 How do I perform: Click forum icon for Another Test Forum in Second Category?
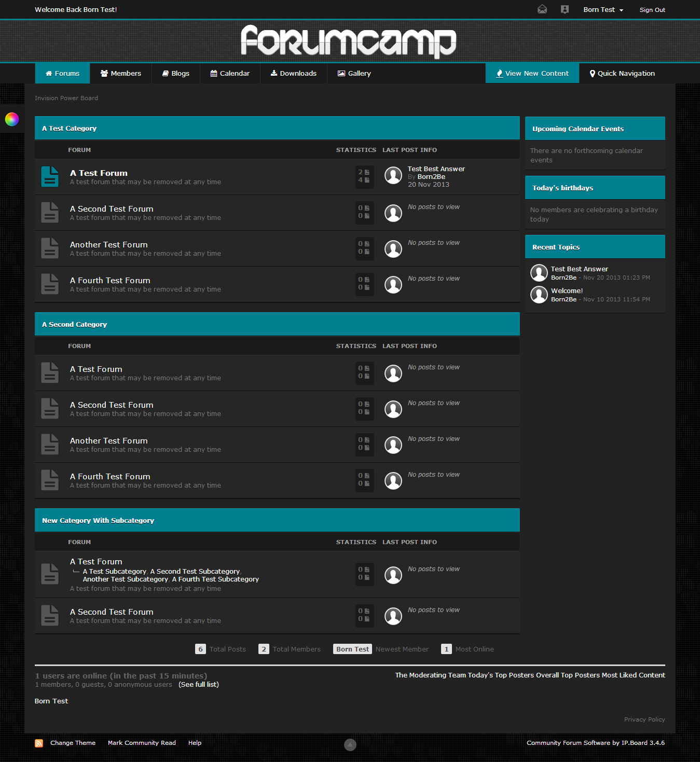pos(50,445)
